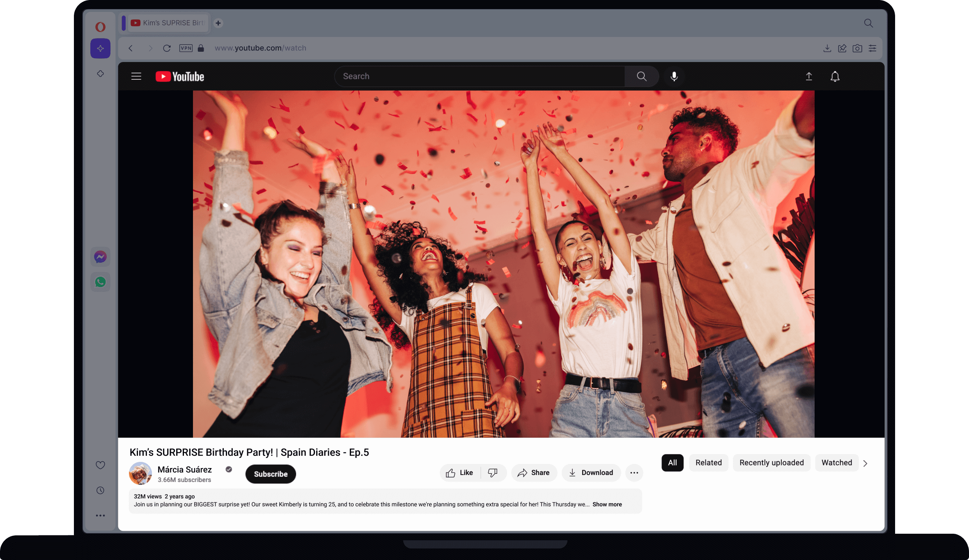The image size is (969, 560).
Task: Expand the Recently uploaded dropdown
Action: [x=771, y=462]
